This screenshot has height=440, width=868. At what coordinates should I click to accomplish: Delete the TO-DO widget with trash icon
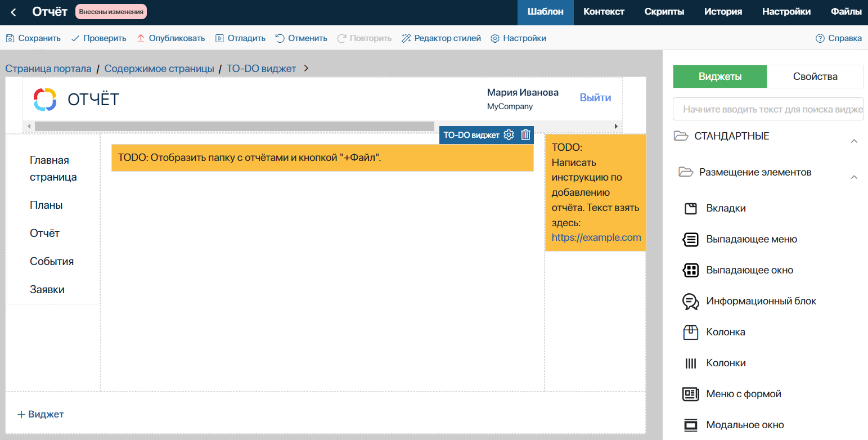tap(525, 134)
